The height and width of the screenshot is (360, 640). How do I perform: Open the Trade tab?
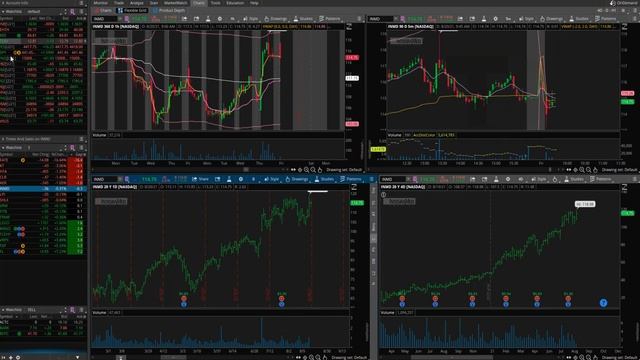point(119,3)
